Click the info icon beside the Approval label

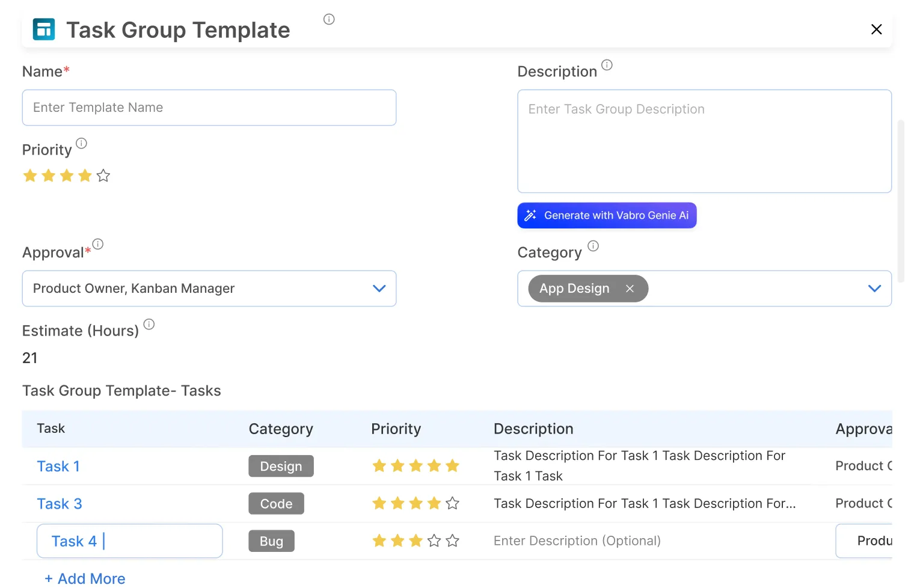pos(98,244)
